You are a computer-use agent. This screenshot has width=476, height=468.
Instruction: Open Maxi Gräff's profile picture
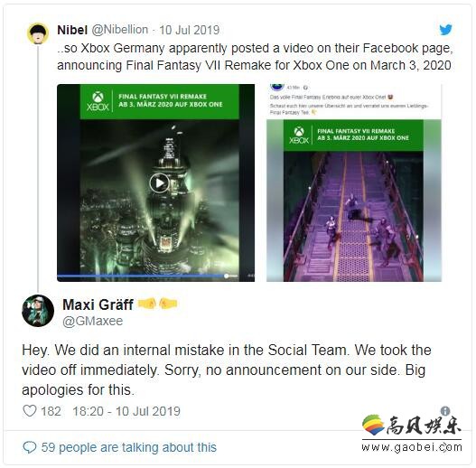point(38,311)
